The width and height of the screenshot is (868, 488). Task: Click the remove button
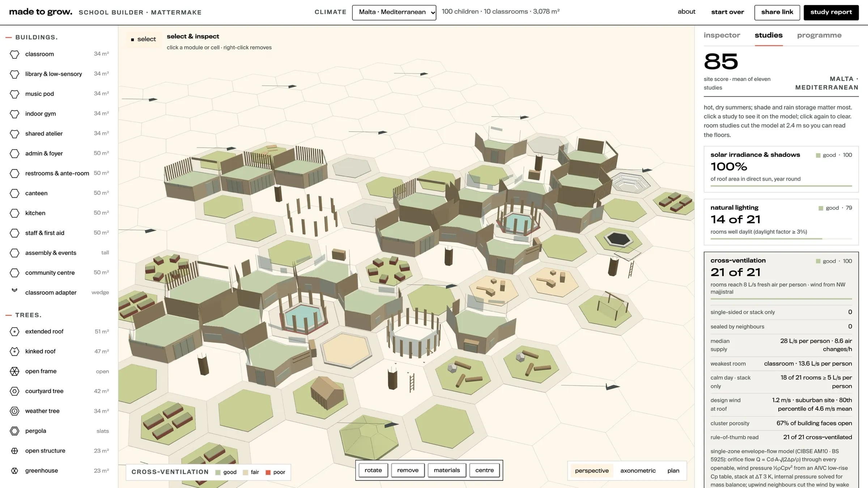[408, 470]
